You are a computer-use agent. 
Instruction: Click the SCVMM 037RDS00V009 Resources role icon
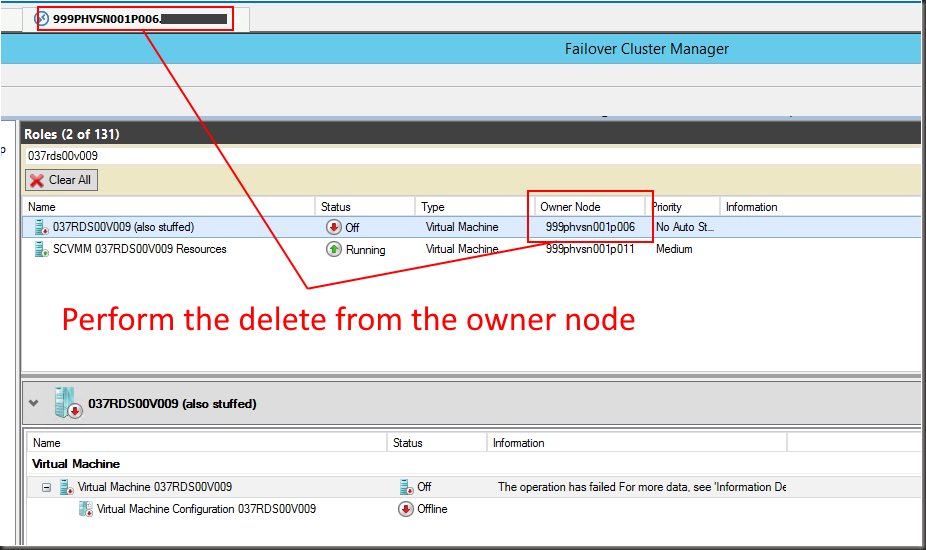41,250
